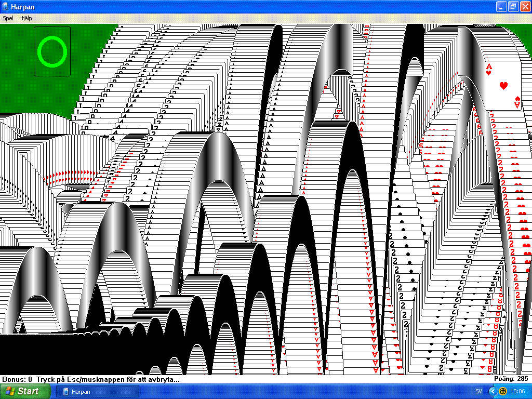Click the globe icon in the system tray
Viewport: 532px width, 399px height.
(503, 391)
